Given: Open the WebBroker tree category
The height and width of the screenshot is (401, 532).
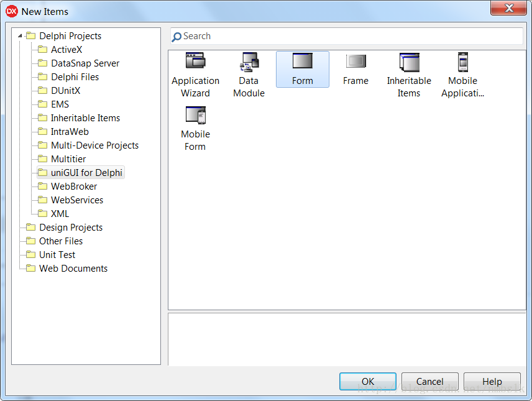Looking at the screenshot, I should coord(73,187).
